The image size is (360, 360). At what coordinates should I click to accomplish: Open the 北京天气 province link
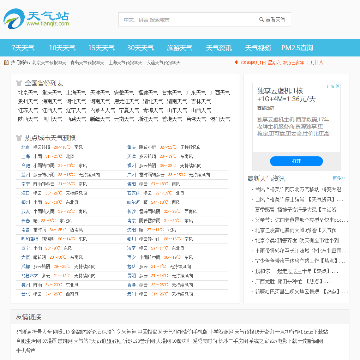coord(27,93)
